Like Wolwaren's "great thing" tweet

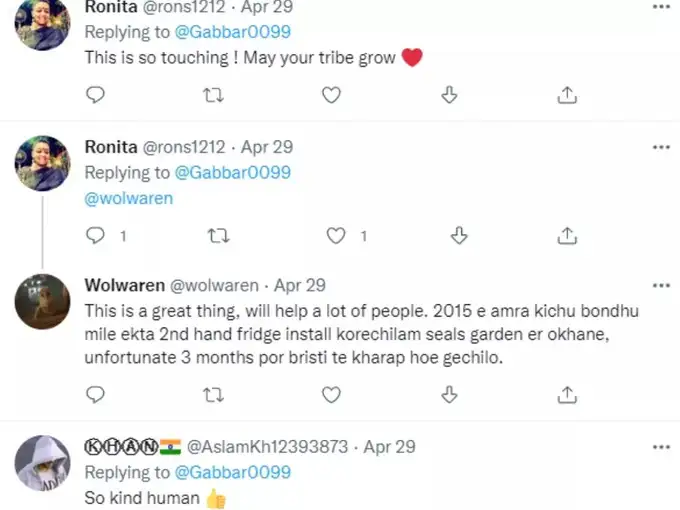click(331, 396)
